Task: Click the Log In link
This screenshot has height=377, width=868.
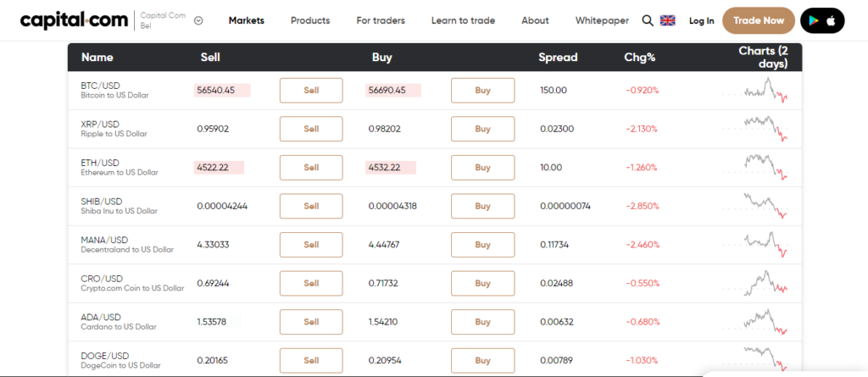Action: [x=701, y=20]
